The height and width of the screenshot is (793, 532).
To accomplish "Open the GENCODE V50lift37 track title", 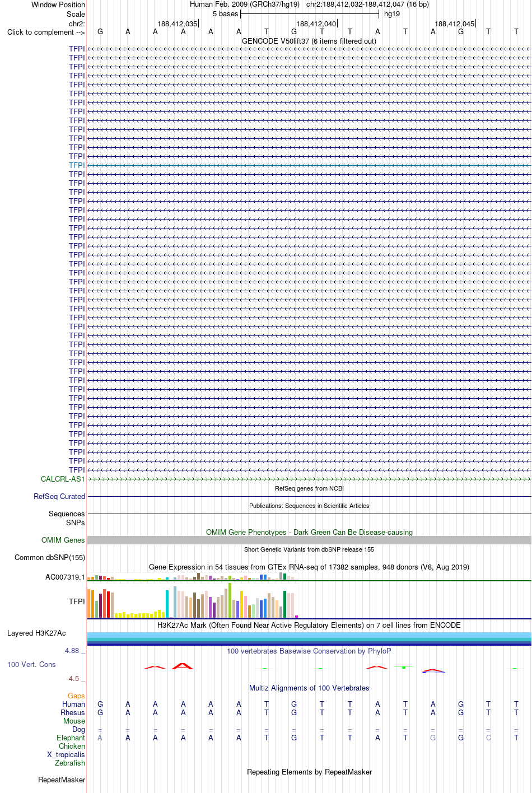I will click(309, 41).
